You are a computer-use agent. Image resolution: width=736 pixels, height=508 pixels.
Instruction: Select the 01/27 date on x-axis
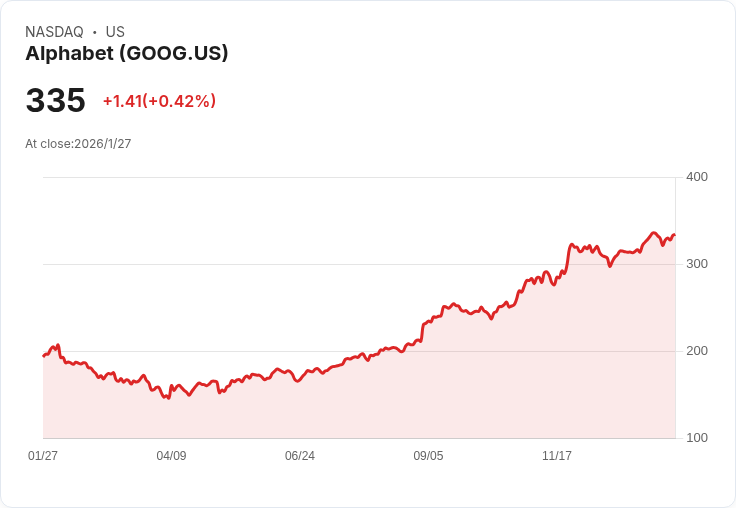point(43,456)
